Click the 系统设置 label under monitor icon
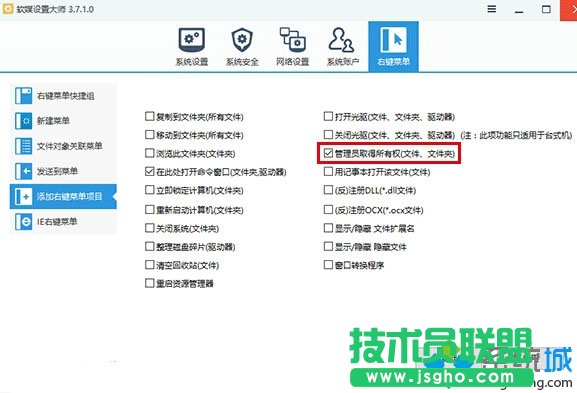Image resolution: width=577 pixels, height=393 pixels. [x=192, y=62]
